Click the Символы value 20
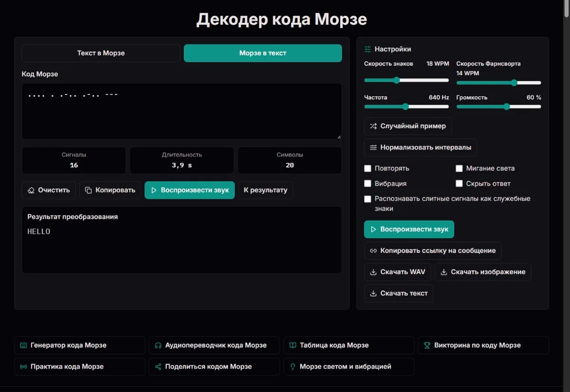 pyautogui.click(x=290, y=165)
